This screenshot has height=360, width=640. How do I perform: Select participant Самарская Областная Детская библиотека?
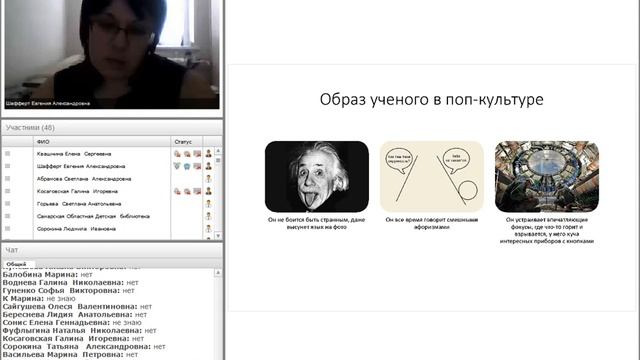(93, 216)
